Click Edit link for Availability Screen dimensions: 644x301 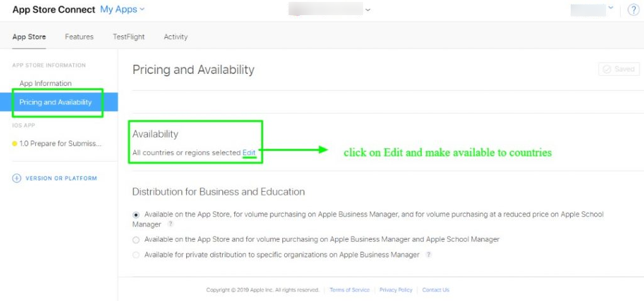(249, 152)
